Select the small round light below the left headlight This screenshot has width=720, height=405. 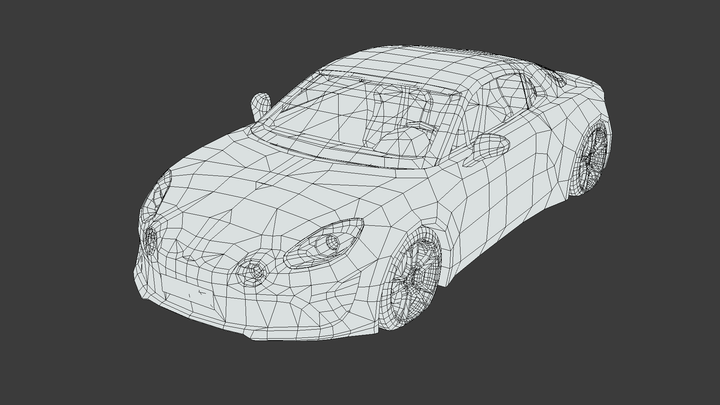(151, 240)
